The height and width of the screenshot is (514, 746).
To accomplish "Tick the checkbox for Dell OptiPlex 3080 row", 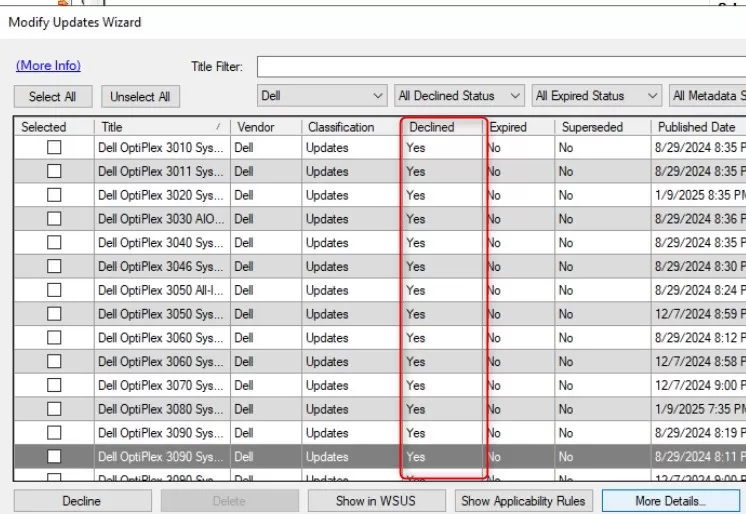I will click(54, 409).
